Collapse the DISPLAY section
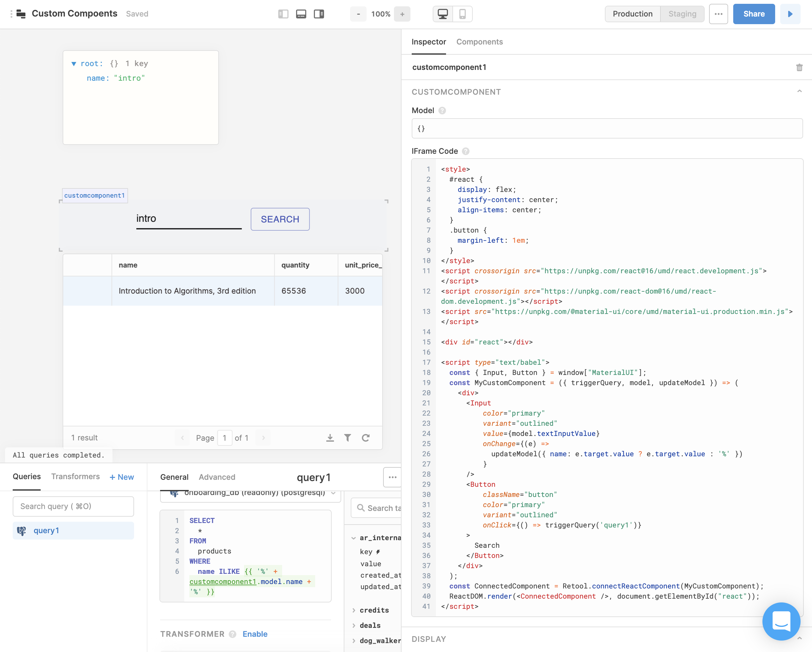This screenshot has width=812, height=652. [799, 638]
